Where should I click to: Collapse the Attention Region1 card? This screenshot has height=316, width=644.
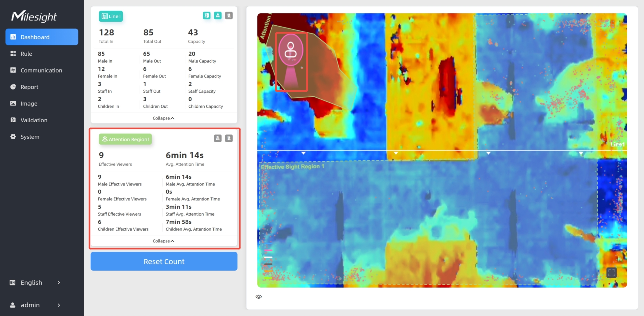[164, 241]
